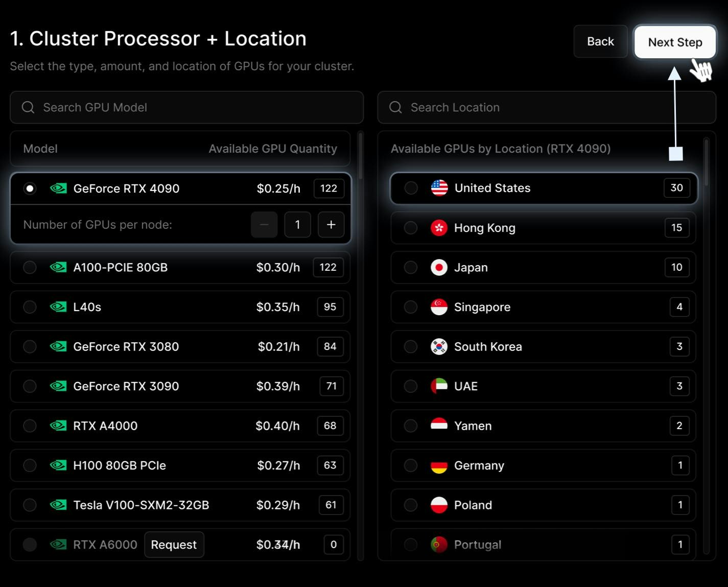
Task: Select the GeForce RTX 3080 radio button
Action: [30, 346]
